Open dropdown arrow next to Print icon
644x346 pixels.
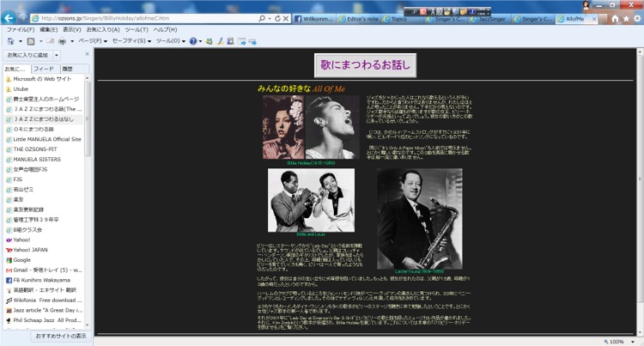coord(72,41)
